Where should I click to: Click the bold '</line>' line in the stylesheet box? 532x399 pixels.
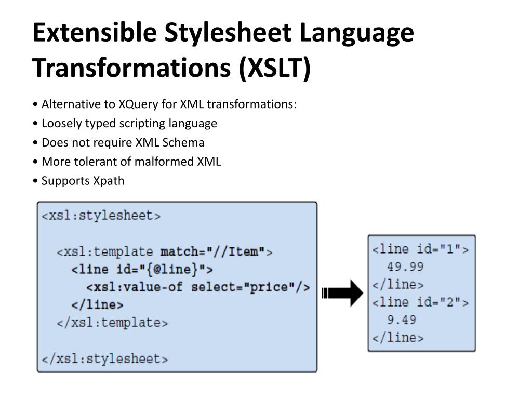click(x=97, y=304)
